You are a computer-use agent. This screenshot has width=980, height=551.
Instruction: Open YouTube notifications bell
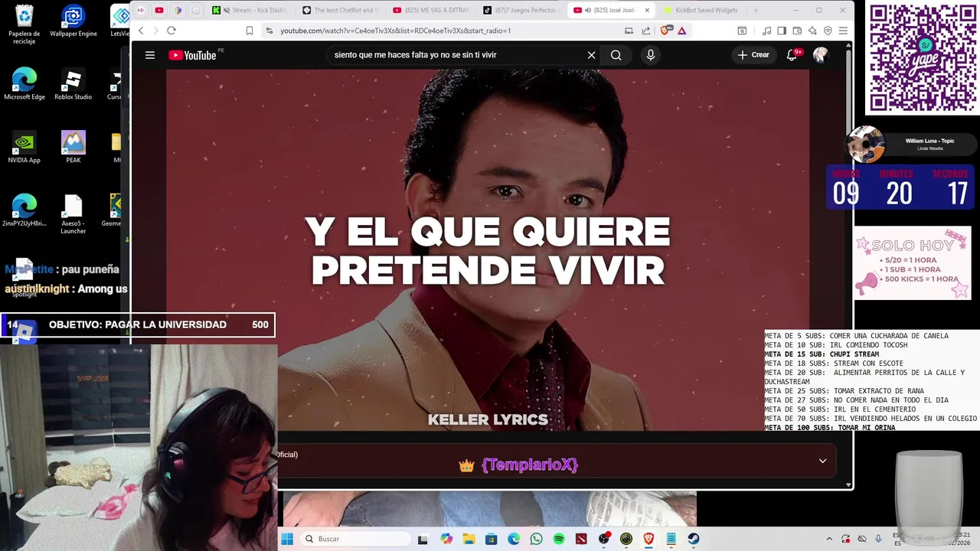pyautogui.click(x=792, y=55)
